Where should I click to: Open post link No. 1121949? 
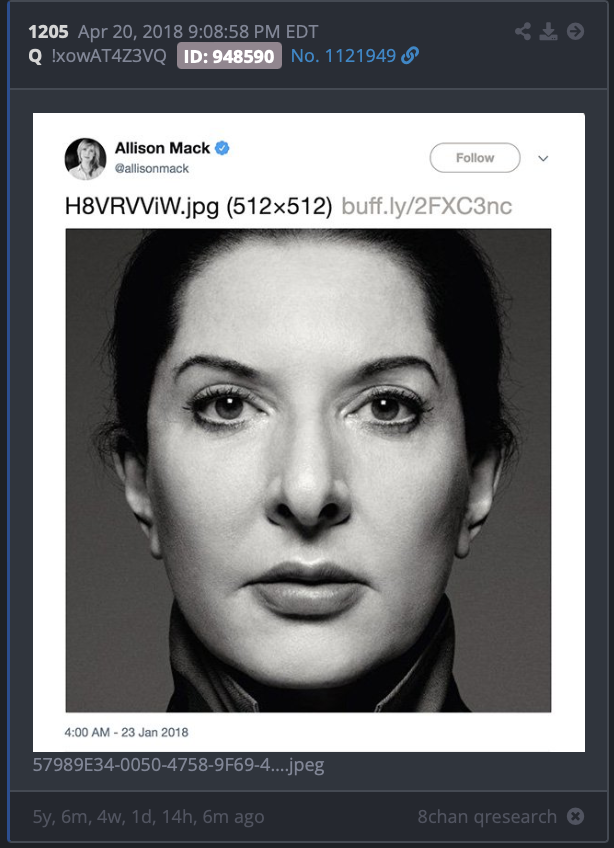(344, 56)
